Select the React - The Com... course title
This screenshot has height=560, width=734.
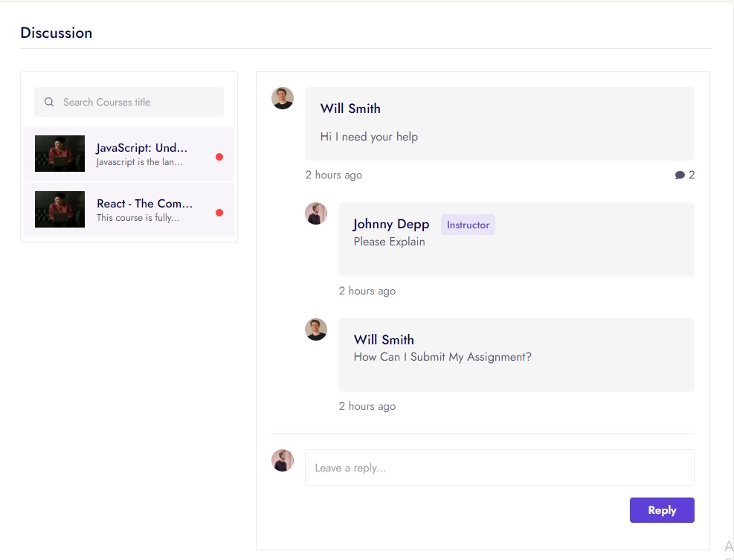pyautogui.click(x=144, y=204)
